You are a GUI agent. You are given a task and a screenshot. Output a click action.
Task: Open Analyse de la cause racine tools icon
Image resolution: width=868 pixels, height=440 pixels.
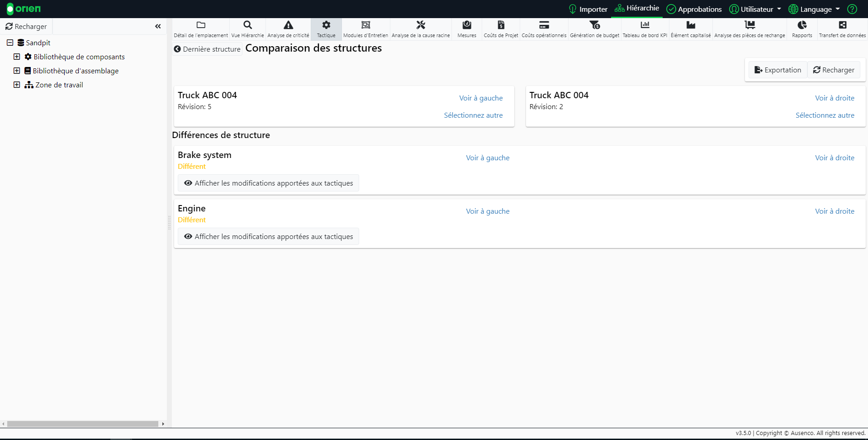click(421, 25)
